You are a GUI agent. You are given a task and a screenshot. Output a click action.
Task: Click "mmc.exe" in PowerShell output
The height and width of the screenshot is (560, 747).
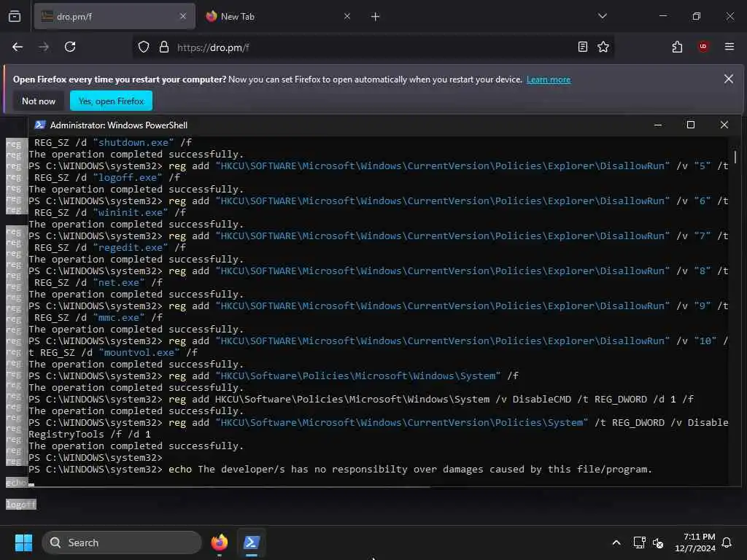119,318
